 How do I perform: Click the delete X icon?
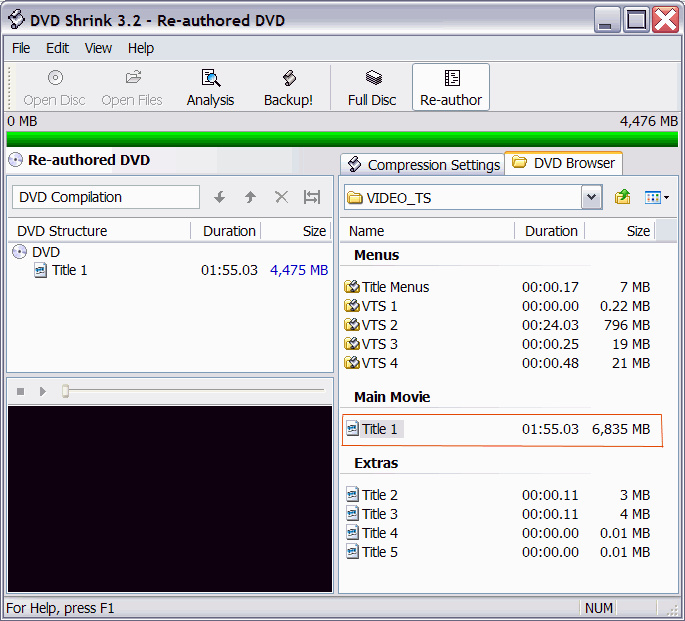tap(281, 197)
